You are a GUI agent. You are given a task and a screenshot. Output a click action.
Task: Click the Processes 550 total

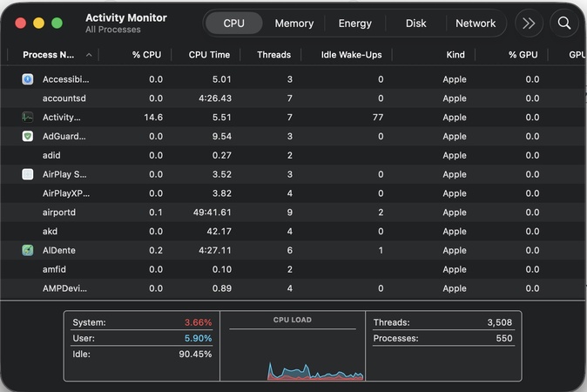point(504,338)
